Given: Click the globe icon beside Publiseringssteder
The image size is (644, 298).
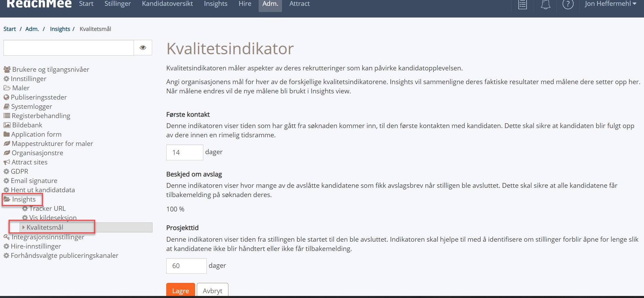Looking at the screenshot, I should coord(6,97).
